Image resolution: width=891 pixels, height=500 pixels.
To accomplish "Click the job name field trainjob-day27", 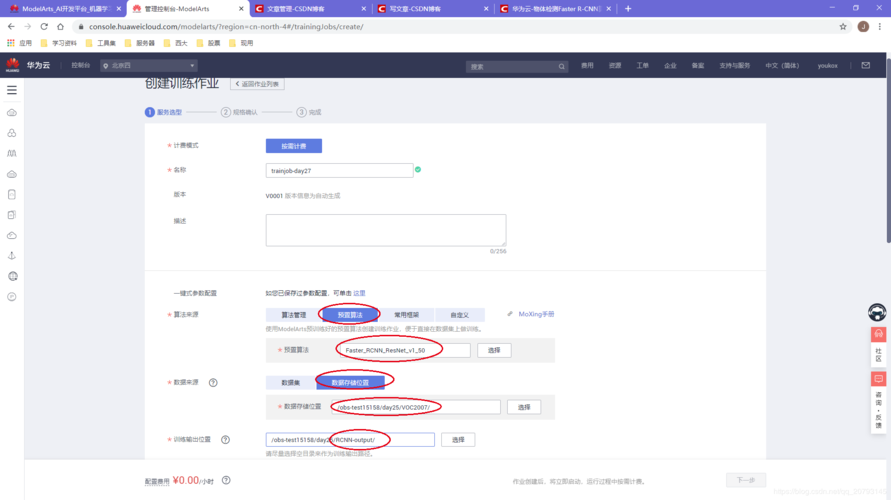I will click(x=339, y=170).
